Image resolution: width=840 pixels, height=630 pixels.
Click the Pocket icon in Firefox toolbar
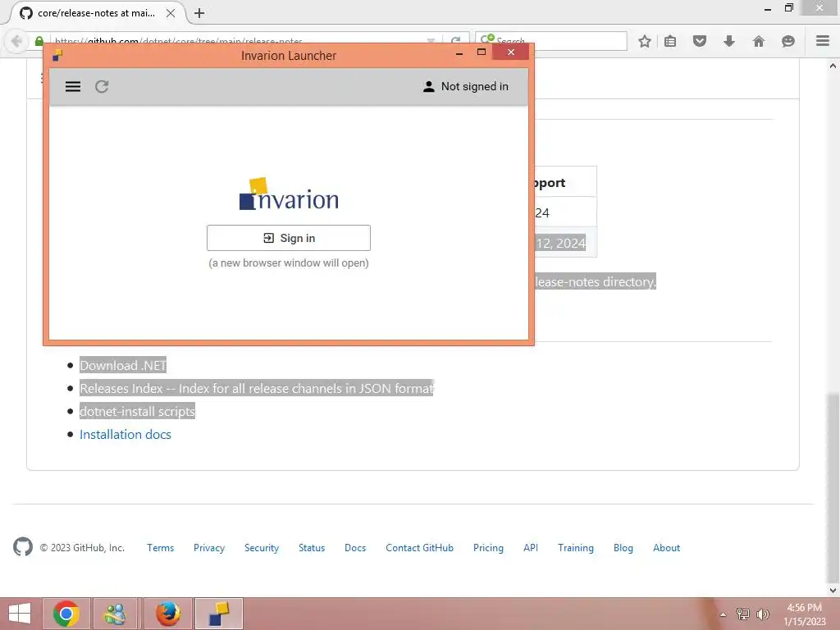pos(700,41)
